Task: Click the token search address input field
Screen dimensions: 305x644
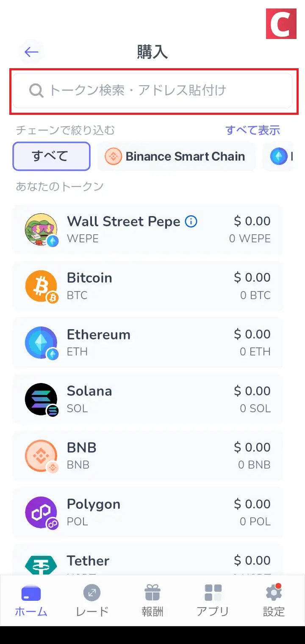Action: coord(152,91)
